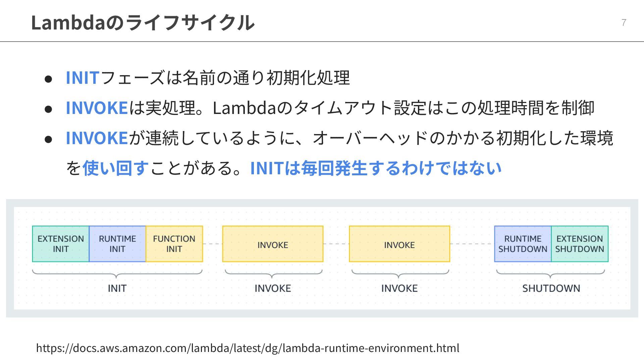
Task: Click the SHUTDOWN label under the brace
Action: click(551, 288)
